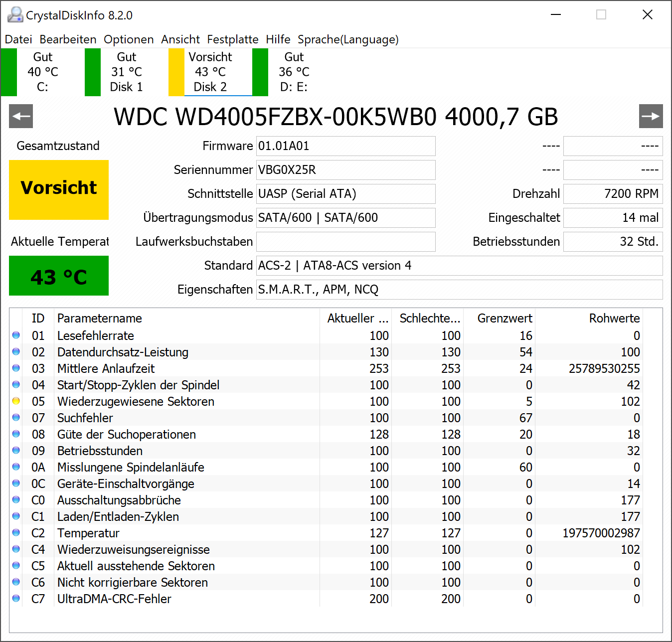Select the Lesefehlerrate row name

pos(96,335)
